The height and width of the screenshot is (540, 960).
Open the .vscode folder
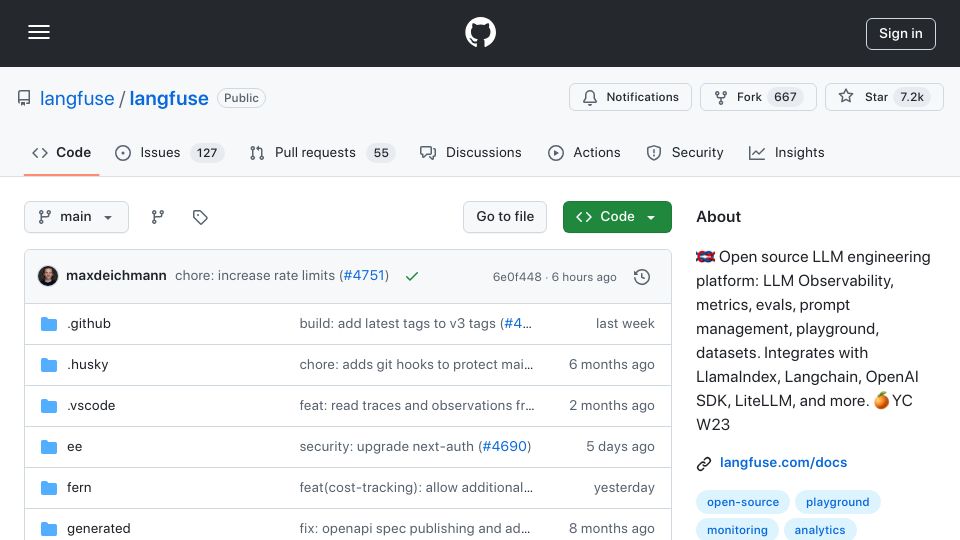coord(91,405)
